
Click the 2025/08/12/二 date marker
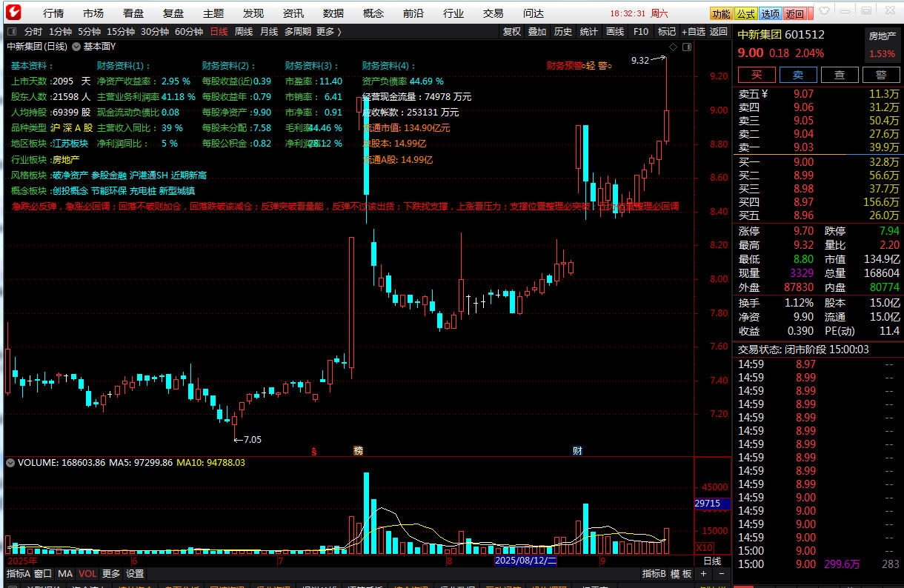(526, 561)
